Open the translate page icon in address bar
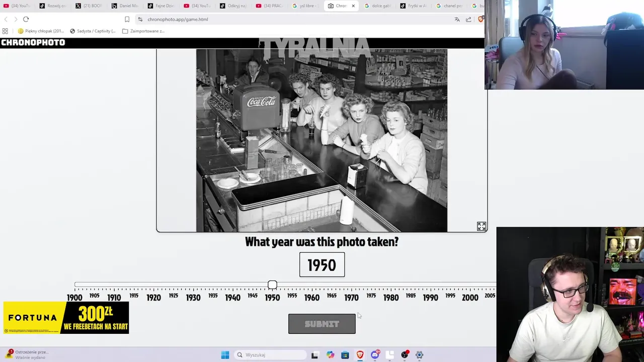The height and width of the screenshot is (362, 644). tap(457, 19)
